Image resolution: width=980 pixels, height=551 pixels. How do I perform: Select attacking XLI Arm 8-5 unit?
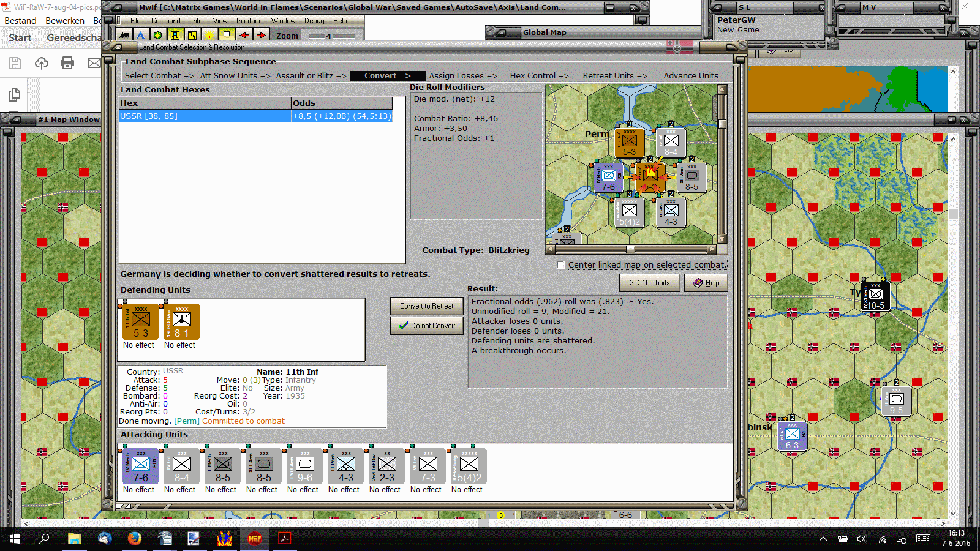tap(264, 466)
